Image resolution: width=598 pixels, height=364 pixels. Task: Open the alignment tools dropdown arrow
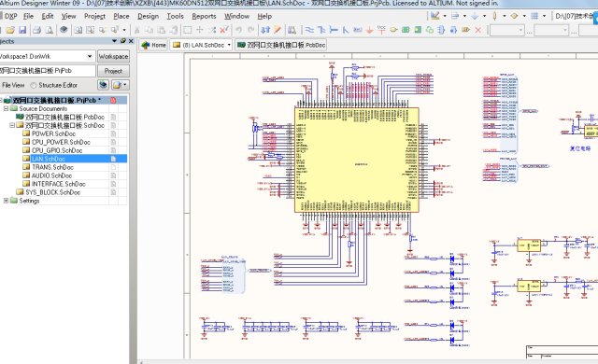pos(464,16)
